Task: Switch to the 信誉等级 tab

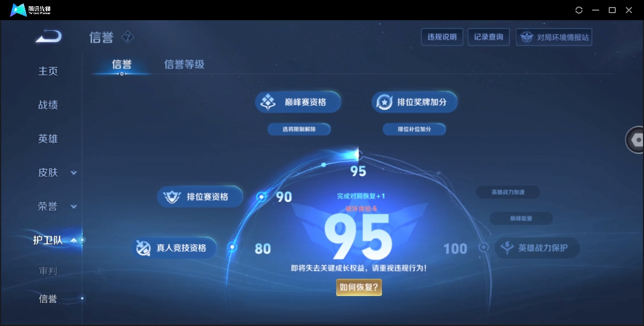Action: (x=184, y=64)
